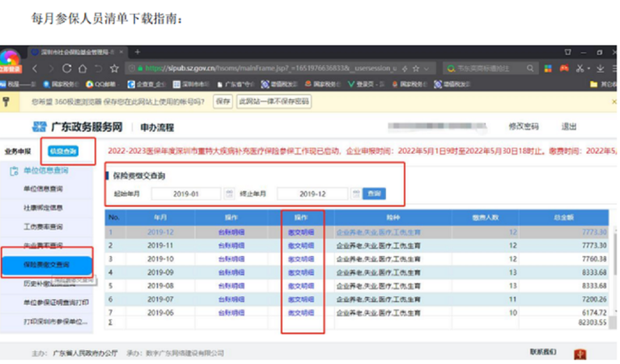Viewport: 620px width, 364px height.
Task: Open 台账明细 for the 2019-10 row
Action: pos(231,259)
